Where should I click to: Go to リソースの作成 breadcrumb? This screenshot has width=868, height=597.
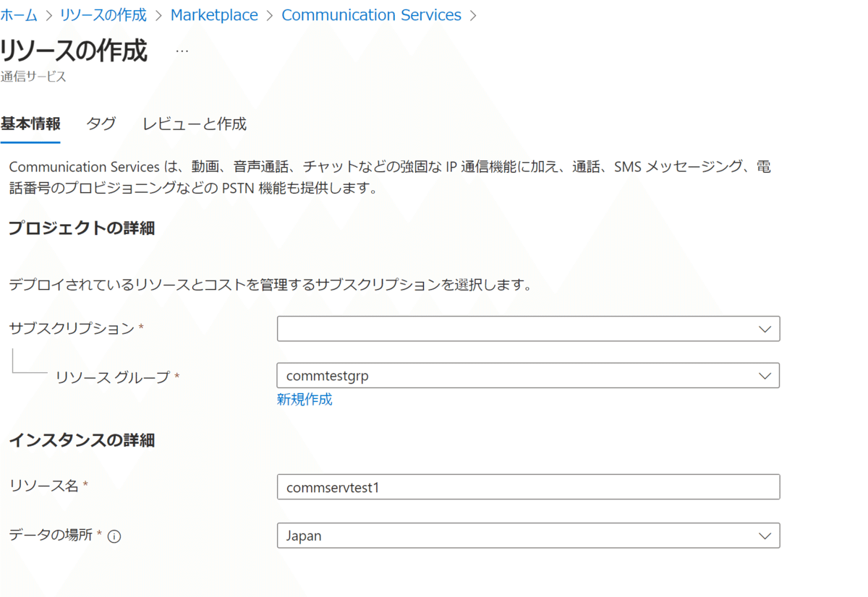[x=103, y=15]
